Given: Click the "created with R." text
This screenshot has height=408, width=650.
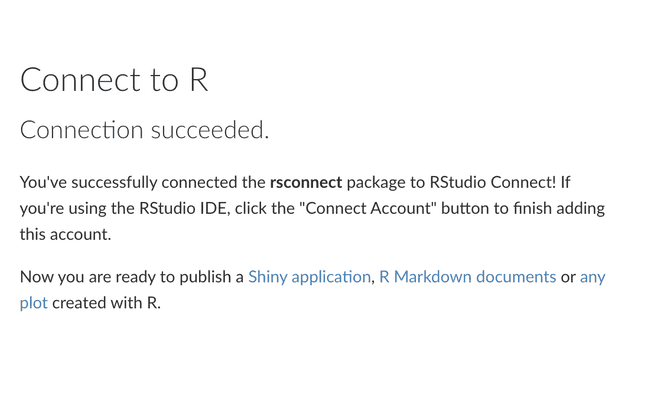Looking at the screenshot, I should pos(107,303).
